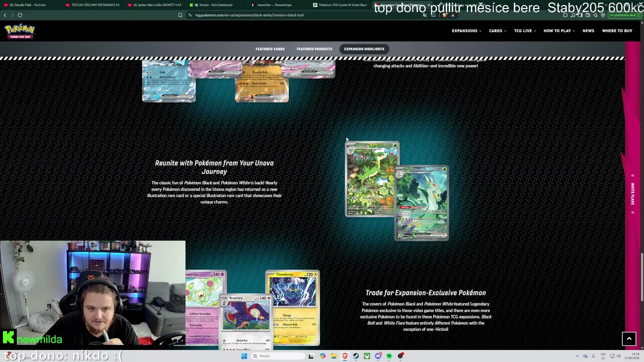
Task: Select the Expansion Highlights section tab
Action: coord(364,49)
